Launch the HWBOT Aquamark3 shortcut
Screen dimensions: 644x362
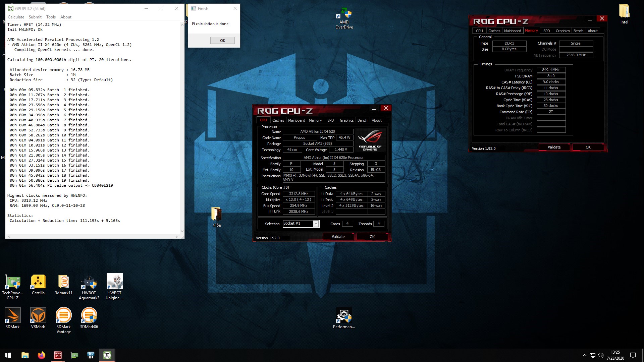point(89,287)
